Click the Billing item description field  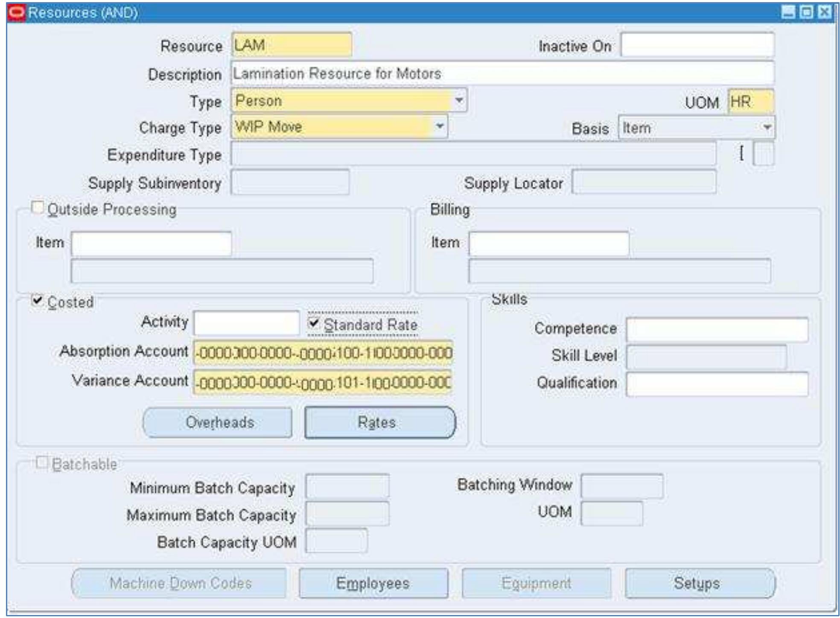(x=620, y=271)
